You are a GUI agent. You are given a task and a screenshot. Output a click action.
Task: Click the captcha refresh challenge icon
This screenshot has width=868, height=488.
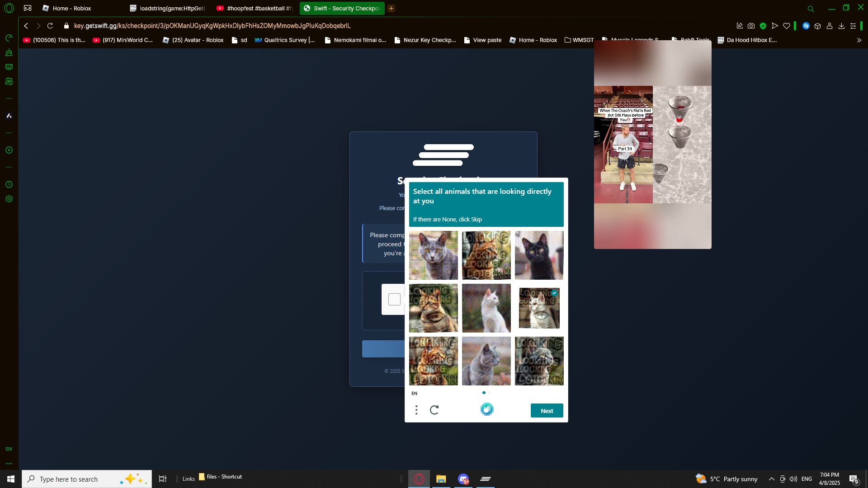[434, 410]
